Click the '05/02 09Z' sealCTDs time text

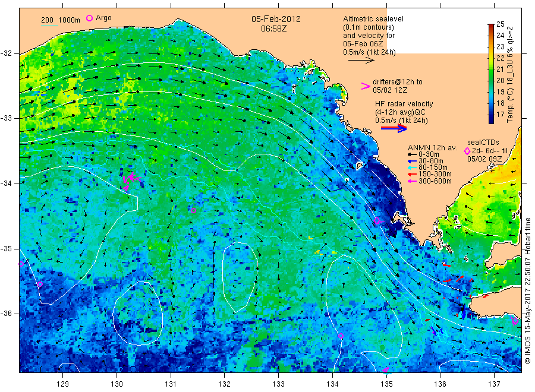tap(484, 159)
